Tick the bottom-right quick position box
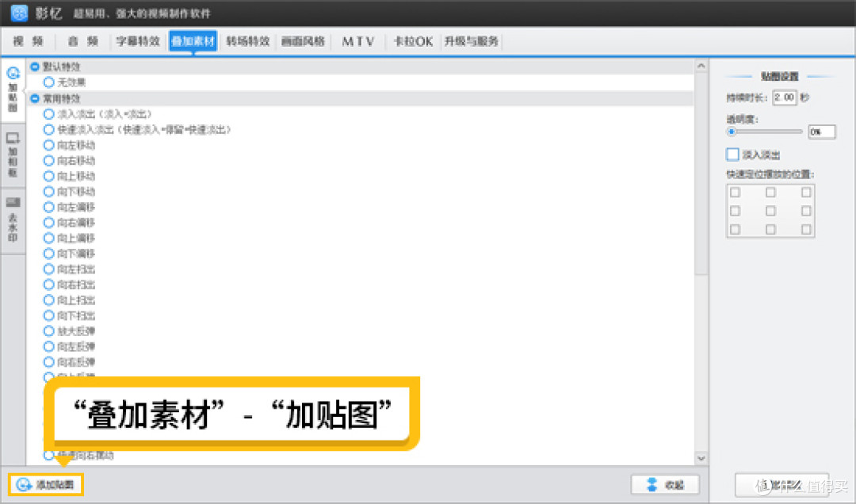 click(806, 229)
